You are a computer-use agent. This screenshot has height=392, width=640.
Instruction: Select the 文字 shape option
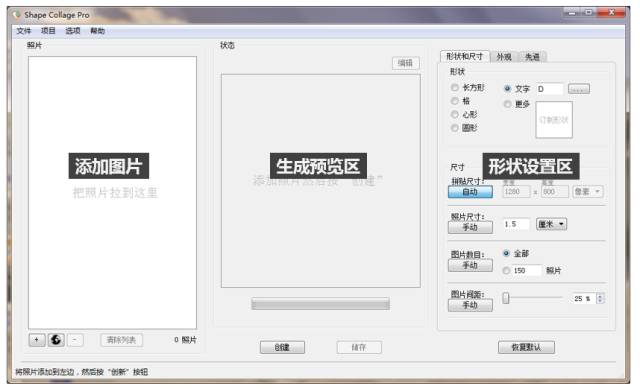(517, 89)
